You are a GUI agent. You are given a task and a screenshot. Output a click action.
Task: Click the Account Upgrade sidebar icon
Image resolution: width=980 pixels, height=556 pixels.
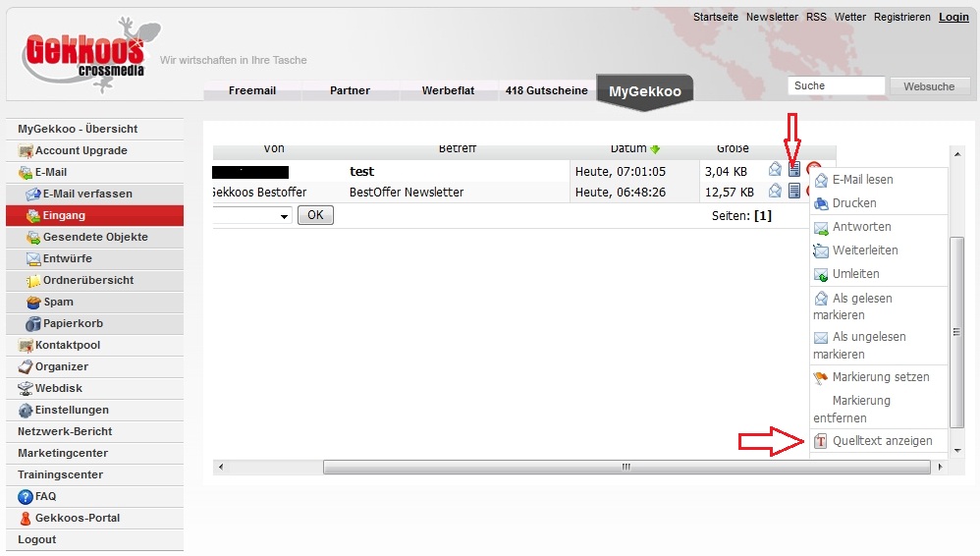tap(26, 150)
